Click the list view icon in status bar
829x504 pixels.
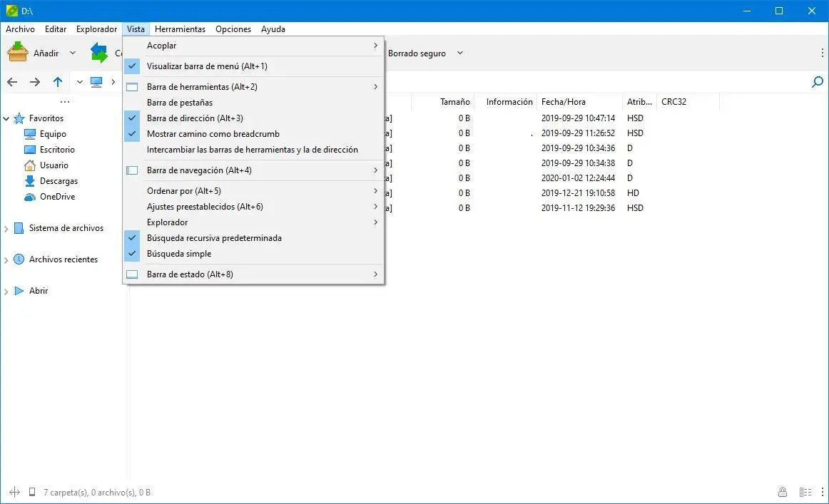[x=805, y=492]
